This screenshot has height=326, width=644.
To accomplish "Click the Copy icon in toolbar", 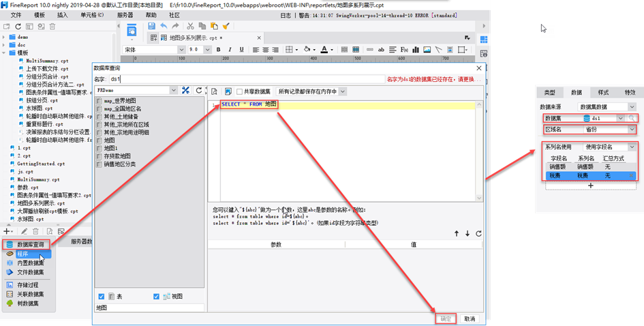I will coord(202,26).
